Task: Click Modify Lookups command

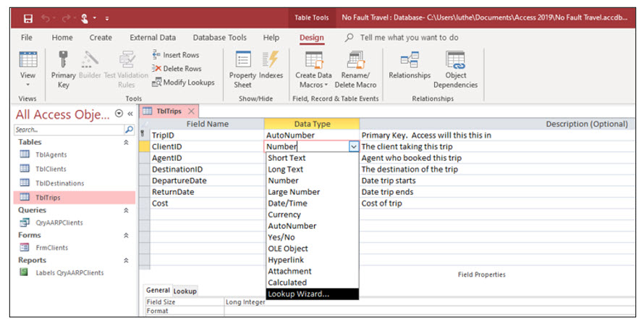Action: [x=183, y=82]
